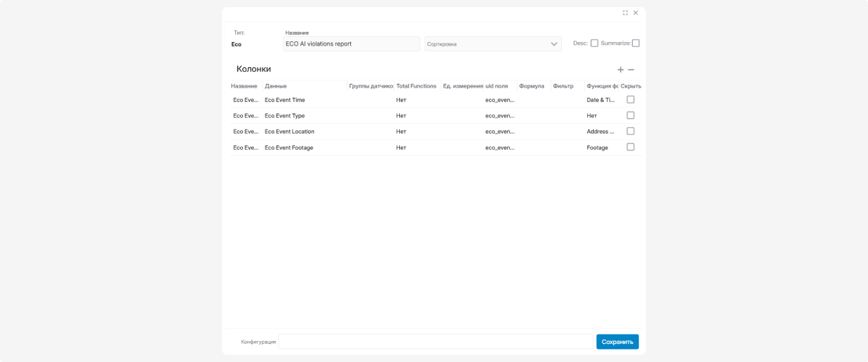Close the report dialog
868x362 pixels.
pos(636,13)
